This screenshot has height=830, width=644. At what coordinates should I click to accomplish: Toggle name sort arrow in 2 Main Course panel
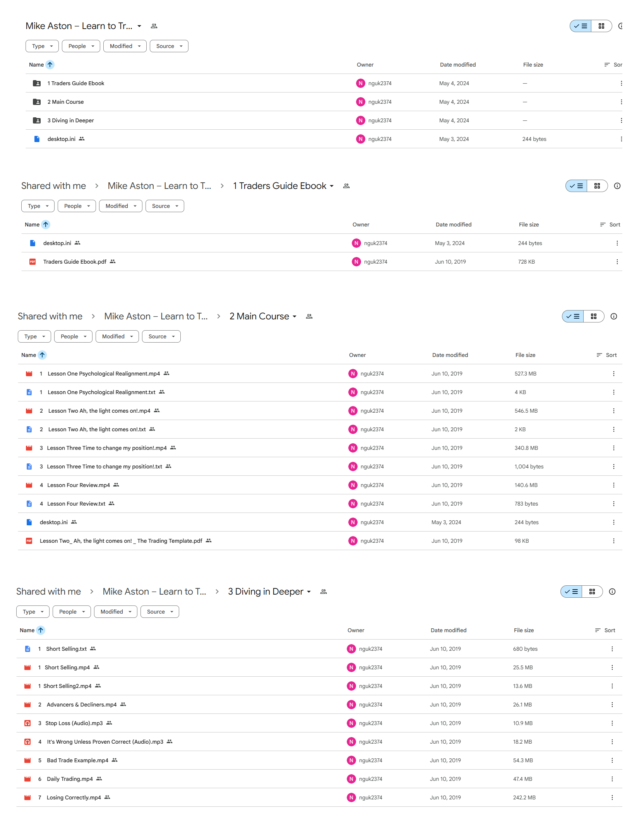42,355
